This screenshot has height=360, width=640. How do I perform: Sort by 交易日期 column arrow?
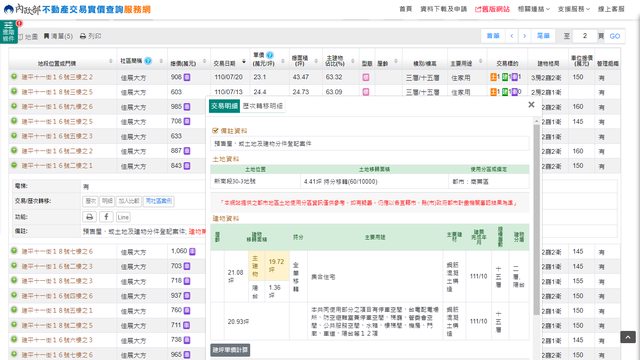coord(244,62)
